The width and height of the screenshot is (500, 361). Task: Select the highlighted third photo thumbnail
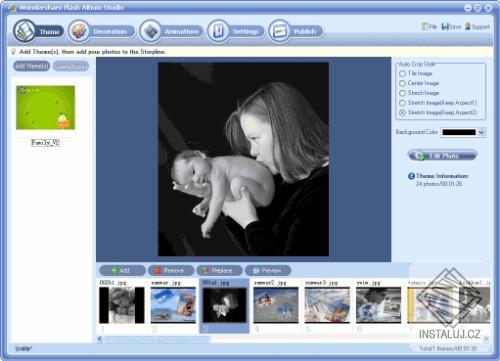(224, 305)
